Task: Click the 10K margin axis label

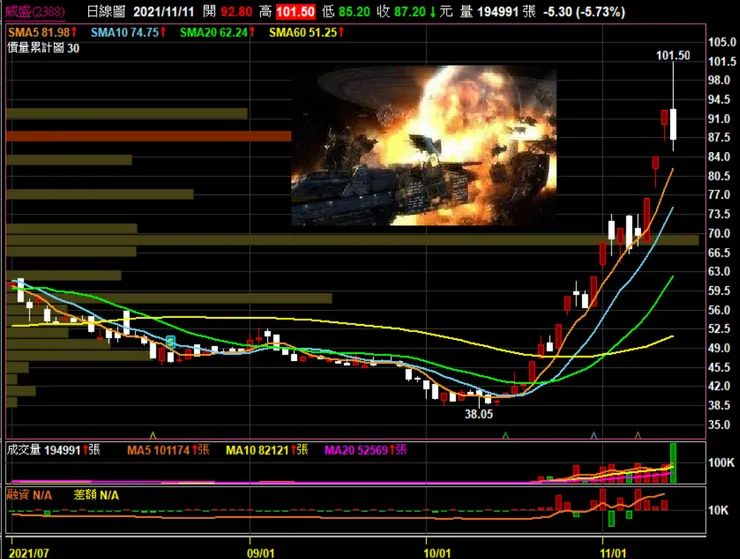Action: pos(718,510)
